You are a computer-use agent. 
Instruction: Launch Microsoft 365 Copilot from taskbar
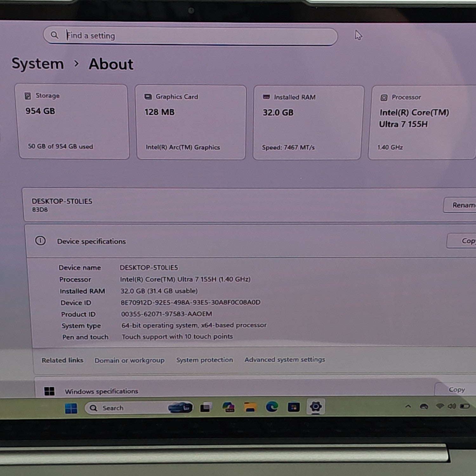[x=228, y=407]
